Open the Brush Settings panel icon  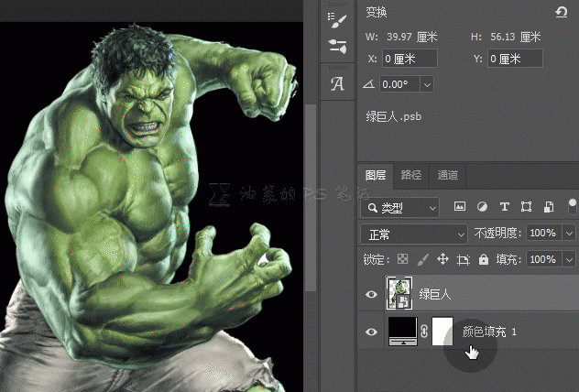(x=337, y=21)
